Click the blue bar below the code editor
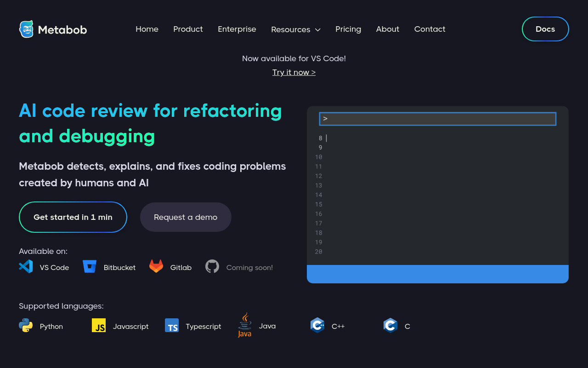This screenshot has height=368, width=588. coord(438,274)
